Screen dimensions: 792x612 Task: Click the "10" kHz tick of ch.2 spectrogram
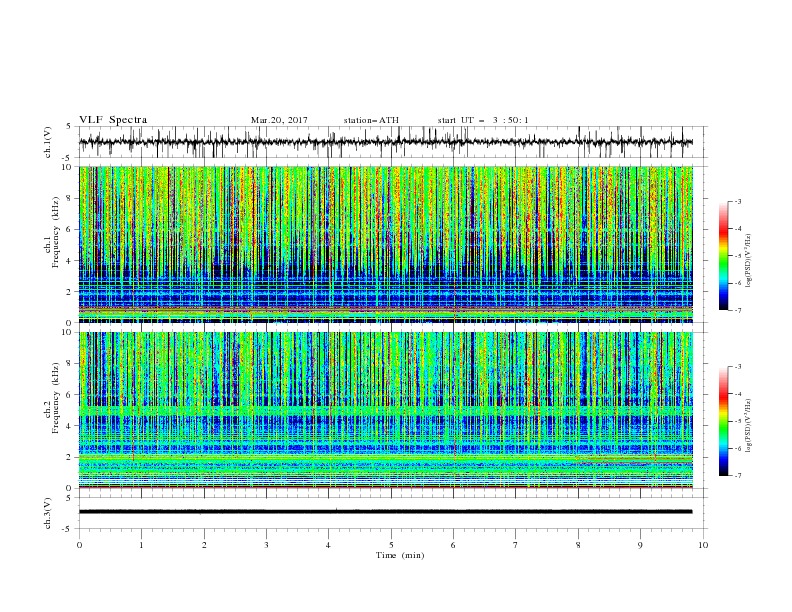(x=69, y=332)
